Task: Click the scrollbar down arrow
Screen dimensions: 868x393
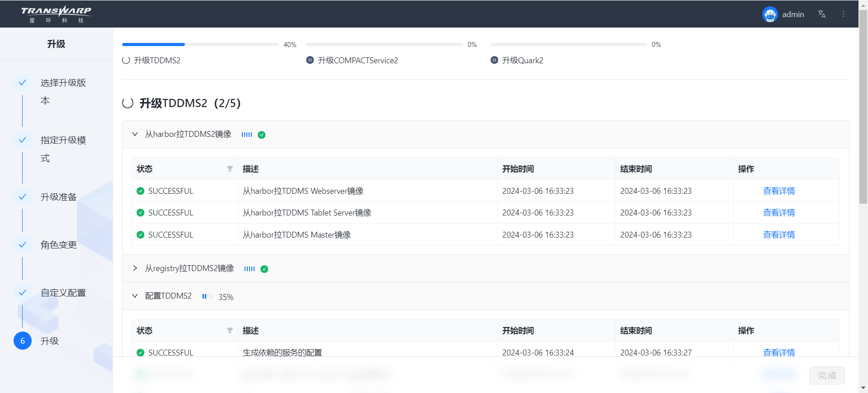Action: coord(863,388)
